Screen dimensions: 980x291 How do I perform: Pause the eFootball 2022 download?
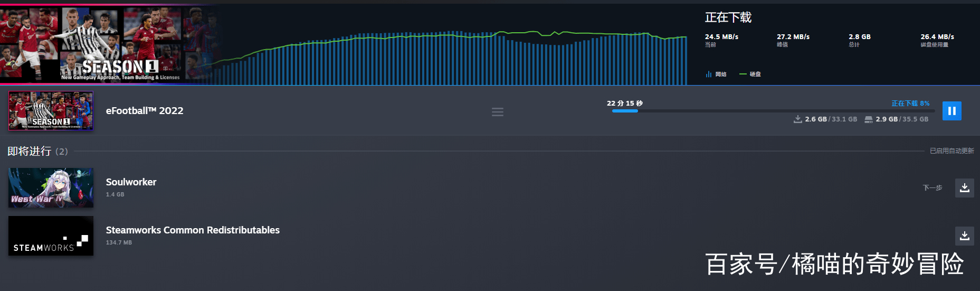[952, 111]
